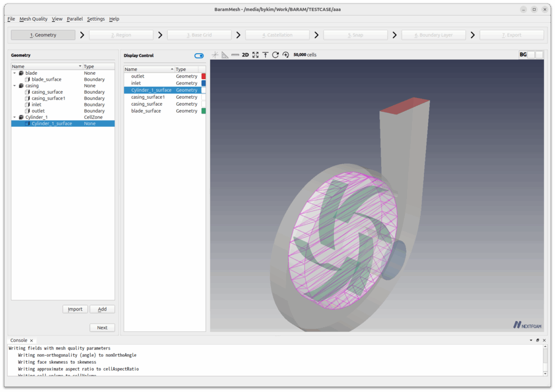Close the Console tab with its x
Viewport: 555px width, 392px height.
click(x=31, y=340)
